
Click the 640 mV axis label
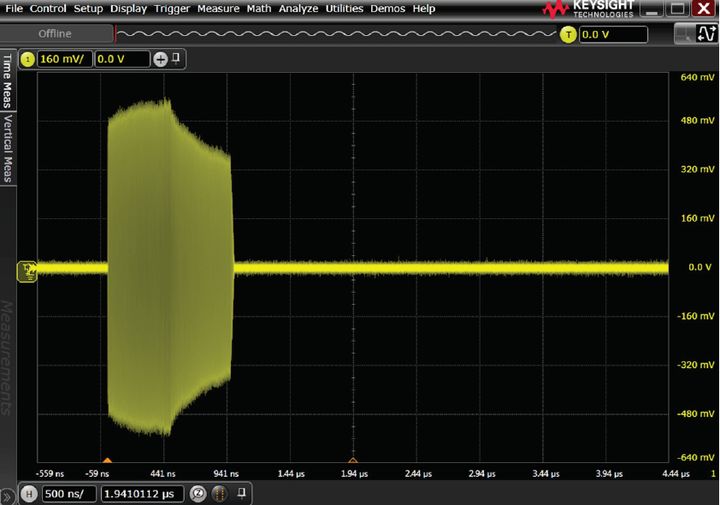tap(697, 77)
